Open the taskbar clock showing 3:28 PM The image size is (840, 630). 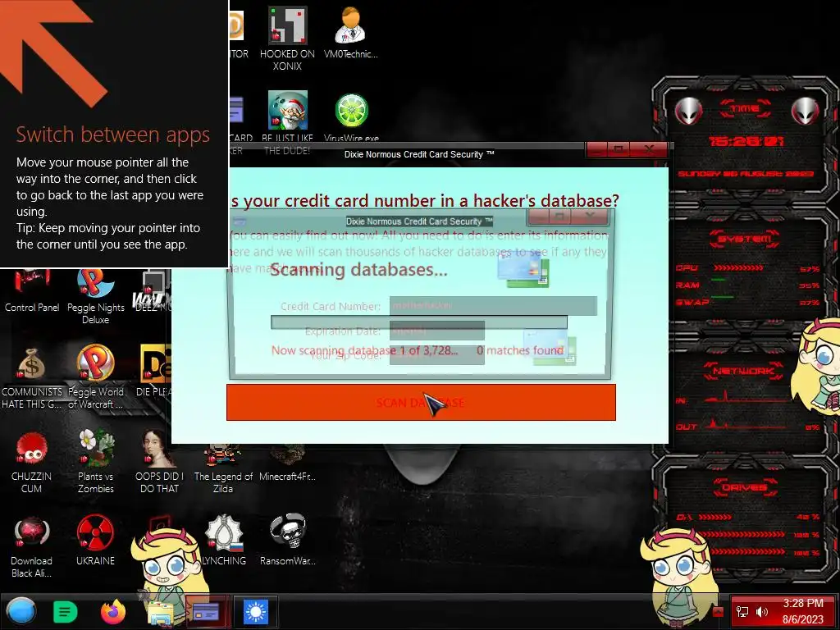(x=802, y=611)
